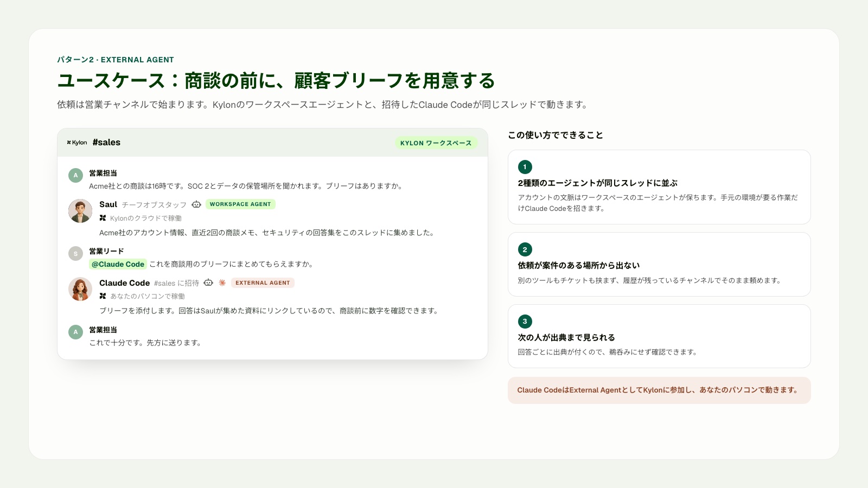Image resolution: width=868 pixels, height=488 pixels.
Task: Click message これで十分です。先方に送ります。
Action: 145,343
